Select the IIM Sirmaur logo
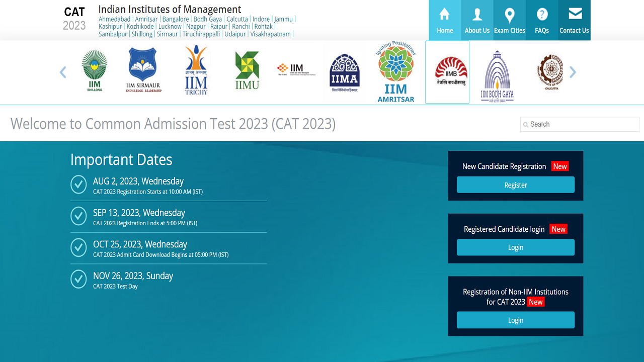This screenshot has width=644, height=362. [x=142, y=69]
